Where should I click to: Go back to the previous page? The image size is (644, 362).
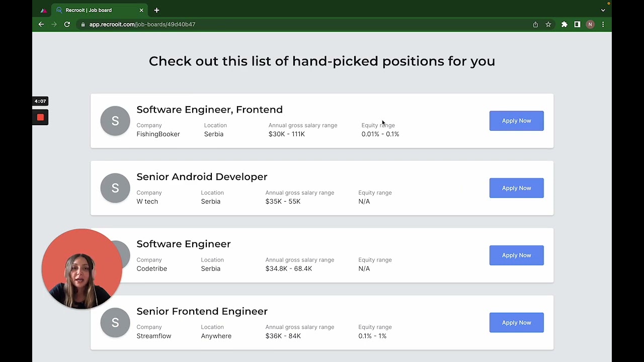coord(41,24)
